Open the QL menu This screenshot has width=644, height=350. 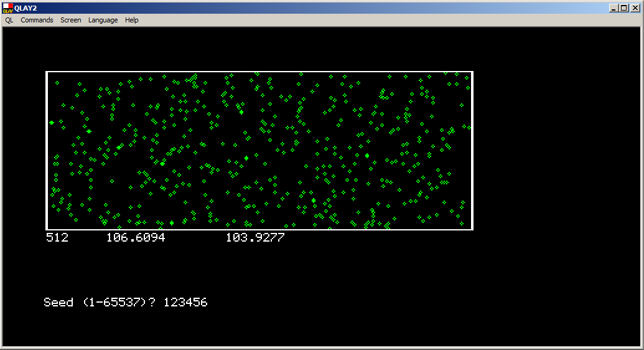click(9, 20)
